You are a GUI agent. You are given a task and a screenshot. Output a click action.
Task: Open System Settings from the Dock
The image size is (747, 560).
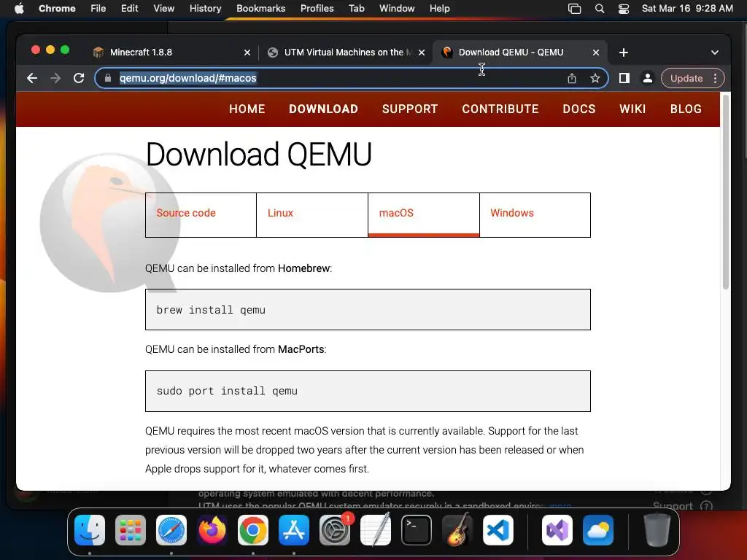click(x=334, y=530)
